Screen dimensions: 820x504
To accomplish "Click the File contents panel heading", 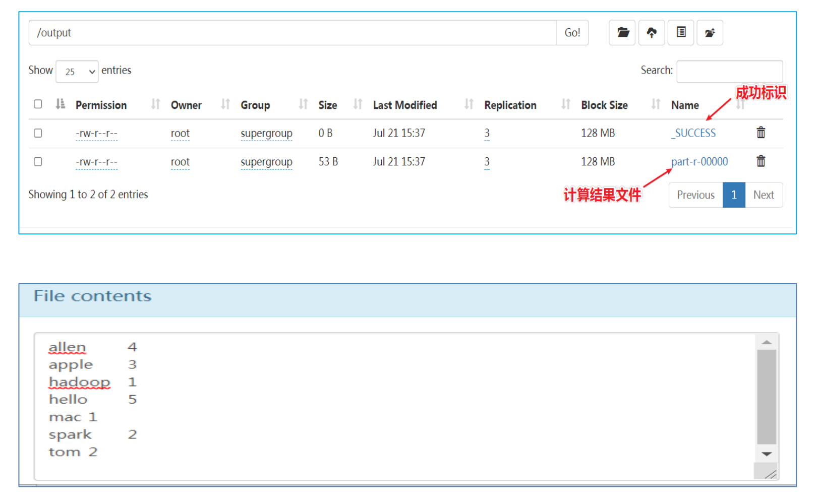I will pyautogui.click(x=92, y=296).
